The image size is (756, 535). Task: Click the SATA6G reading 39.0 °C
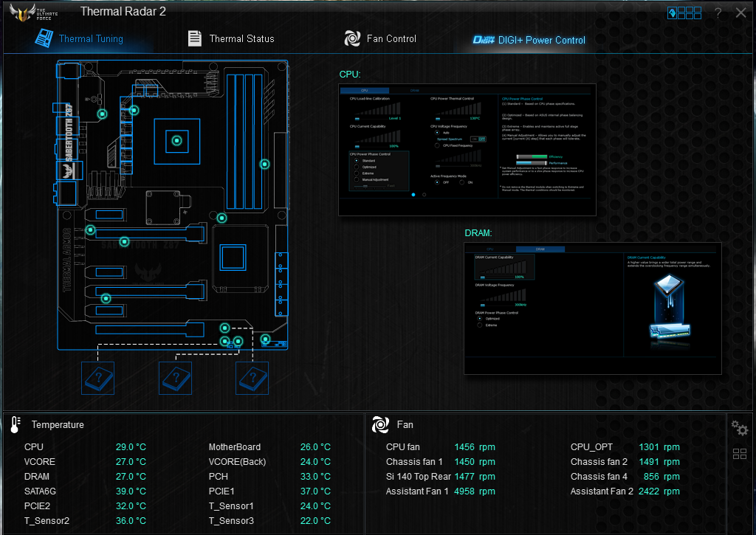[131, 491]
